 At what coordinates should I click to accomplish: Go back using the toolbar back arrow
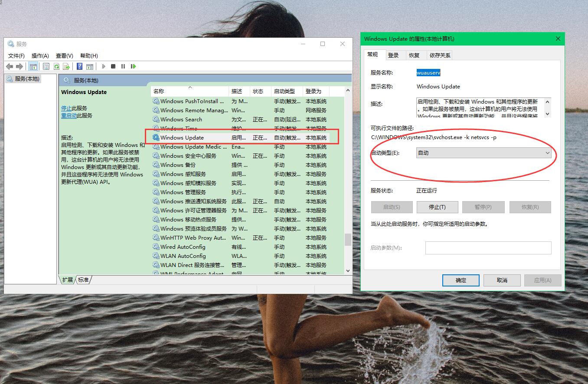(x=10, y=66)
